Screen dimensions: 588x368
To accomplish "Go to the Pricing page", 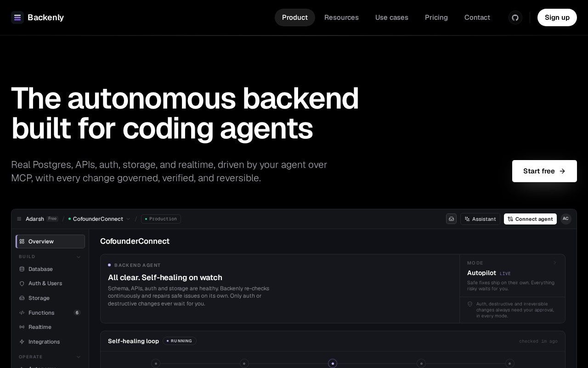I will click(x=436, y=17).
